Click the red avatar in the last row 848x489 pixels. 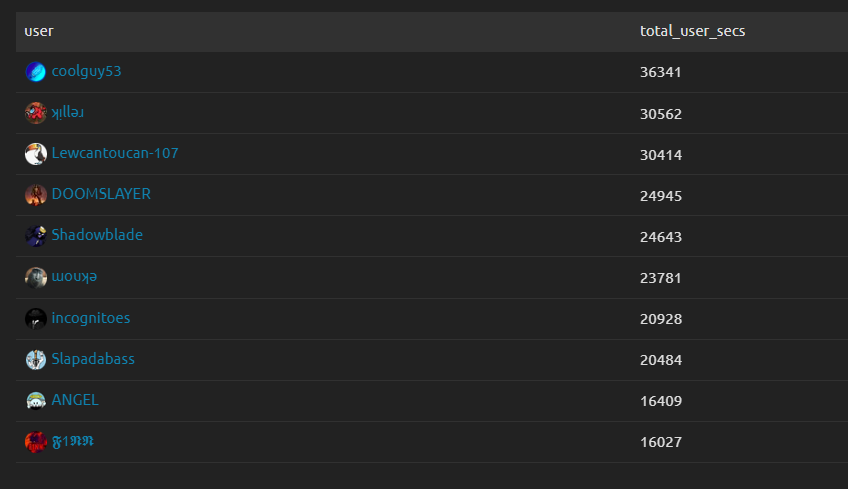coord(36,442)
